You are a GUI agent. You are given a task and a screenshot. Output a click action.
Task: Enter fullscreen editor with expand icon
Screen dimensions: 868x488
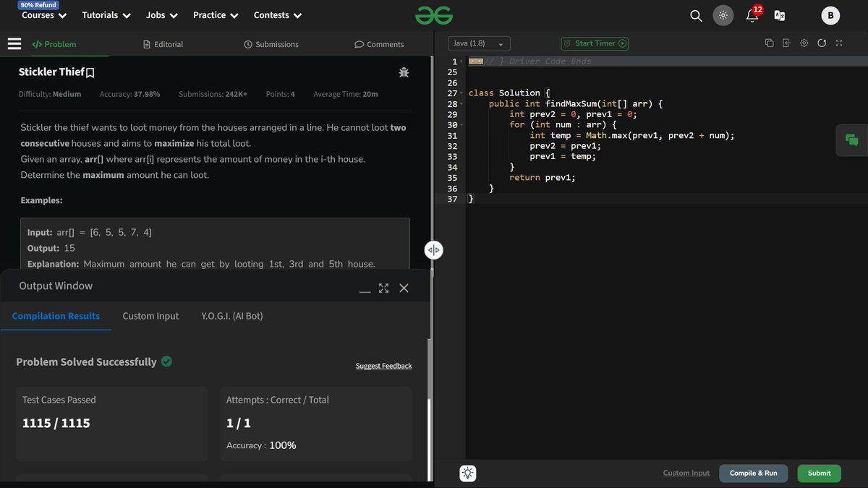(839, 43)
